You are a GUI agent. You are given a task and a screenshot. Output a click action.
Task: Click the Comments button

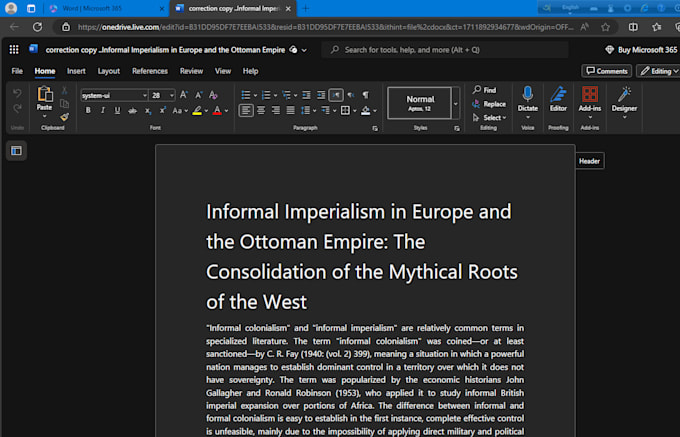click(607, 71)
